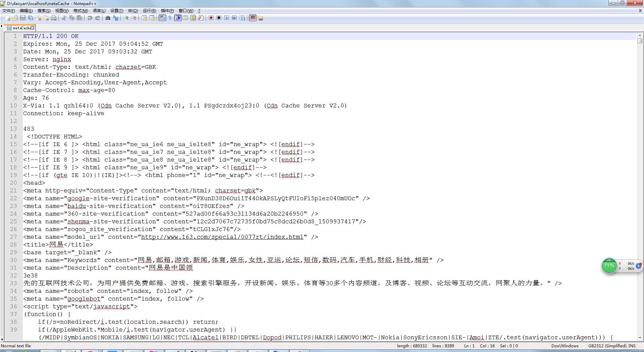
Task: Start macro recording with red dot
Action: pyautogui.click(x=211, y=18)
